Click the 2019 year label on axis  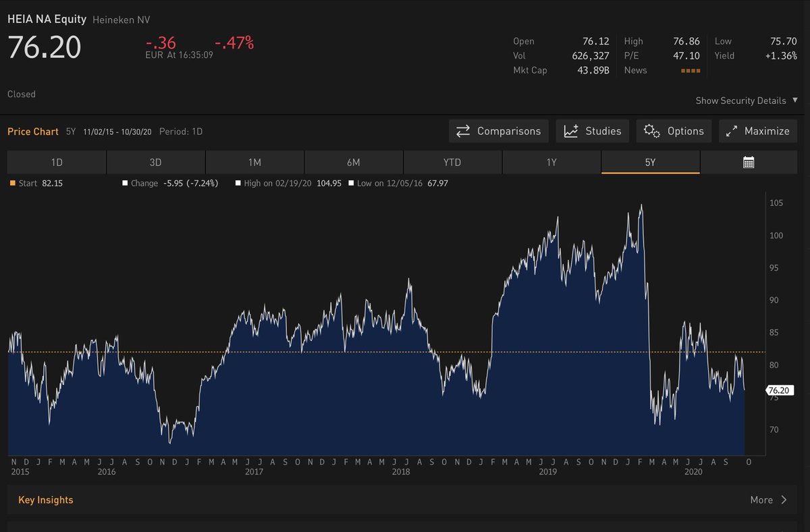click(x=547, y=472)
